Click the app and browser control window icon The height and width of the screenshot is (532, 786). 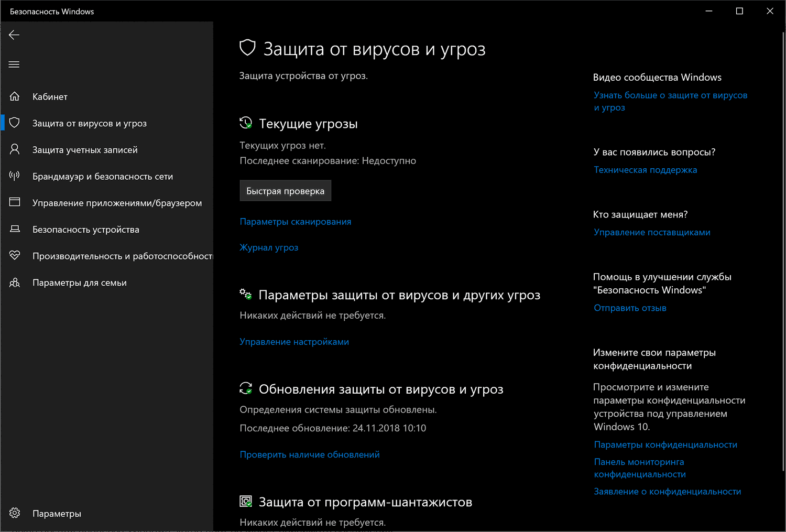click(15, 202)
